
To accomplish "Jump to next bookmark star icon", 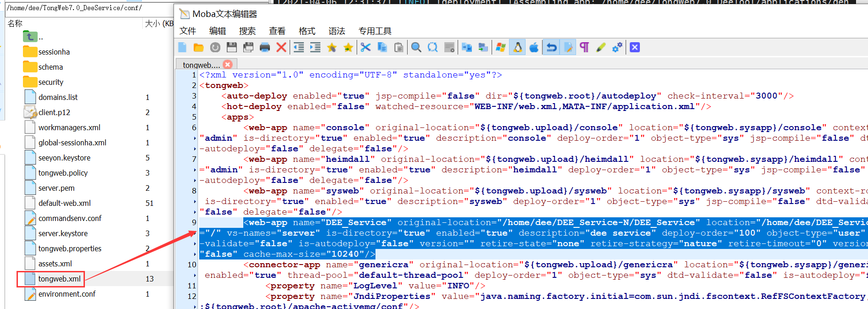I will click(x=348, y=48).
